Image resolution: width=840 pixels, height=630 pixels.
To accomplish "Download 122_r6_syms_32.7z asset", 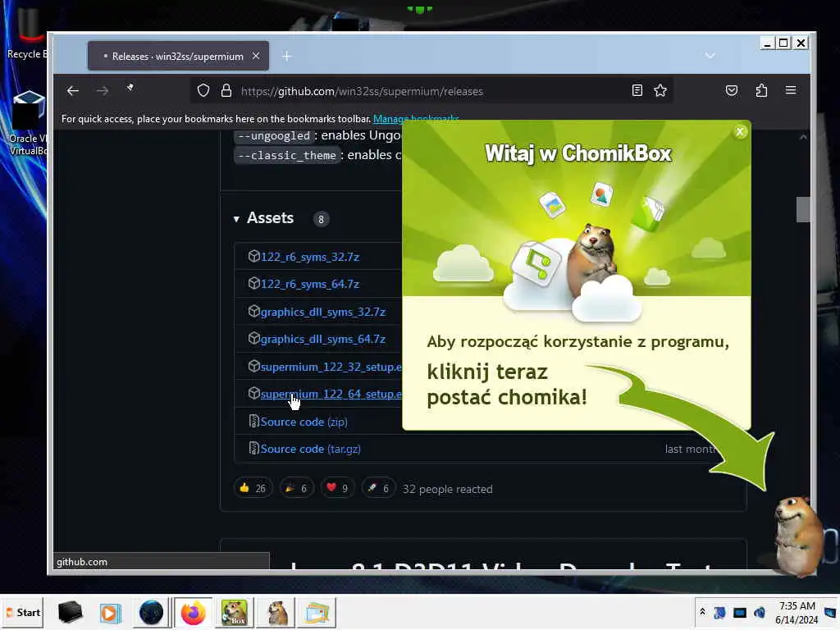I will coord(309,257).
